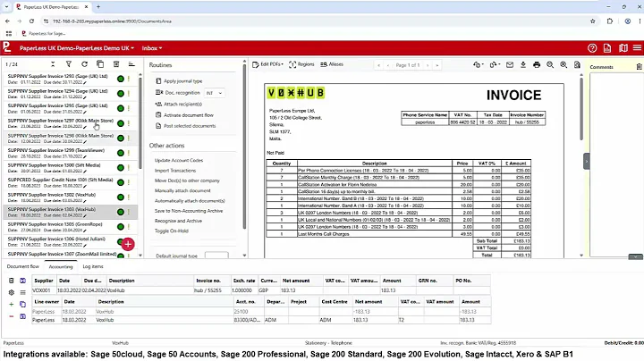Open the Edit PDFs dropdown

(267, 64)
